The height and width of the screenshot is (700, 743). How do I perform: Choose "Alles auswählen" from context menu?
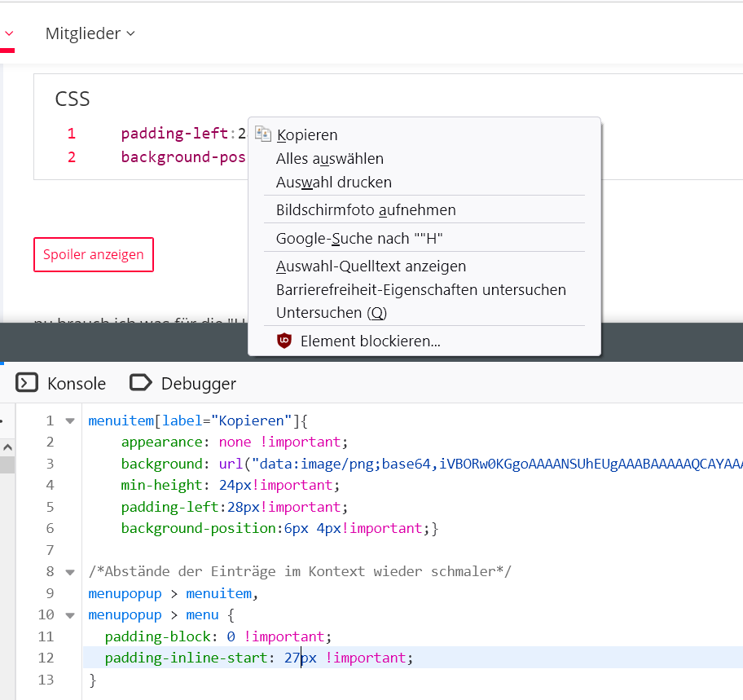tap(329, 159)
